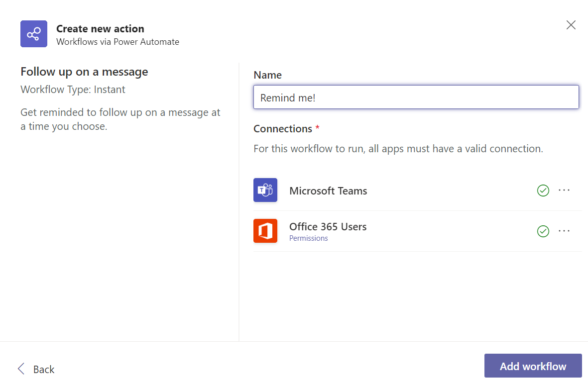The width and height of the screenshot is (588, 388).
Task: Select the Microsoft Teams connector icon
Action: point(265,190)
